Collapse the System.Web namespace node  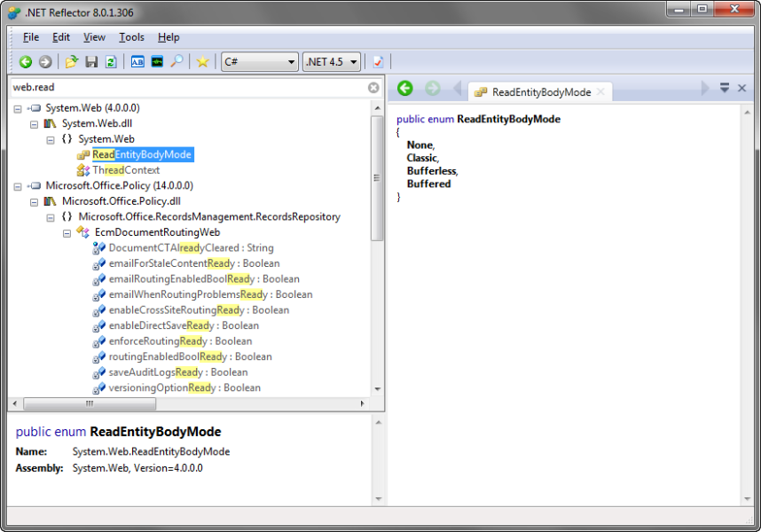tap(51, 140)
